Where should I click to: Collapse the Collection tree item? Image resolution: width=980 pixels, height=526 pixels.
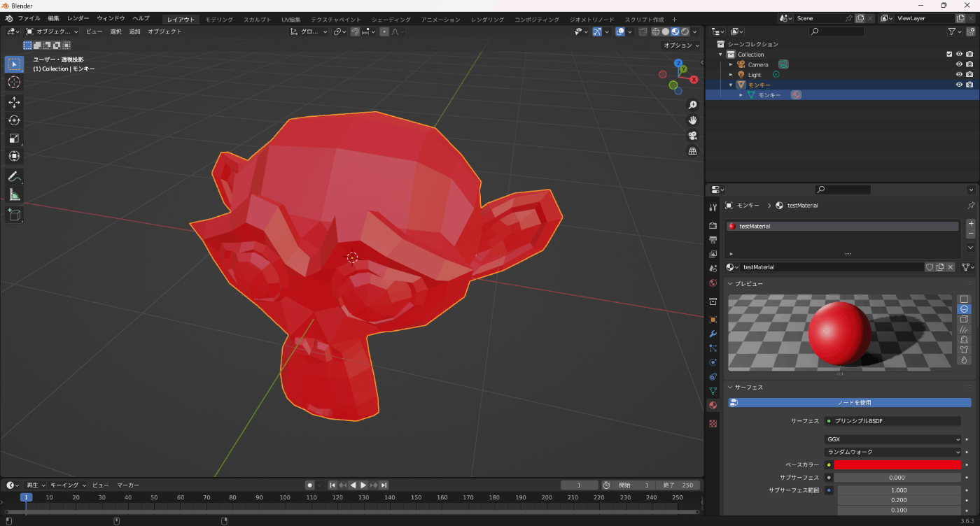[x=721, y=55]
